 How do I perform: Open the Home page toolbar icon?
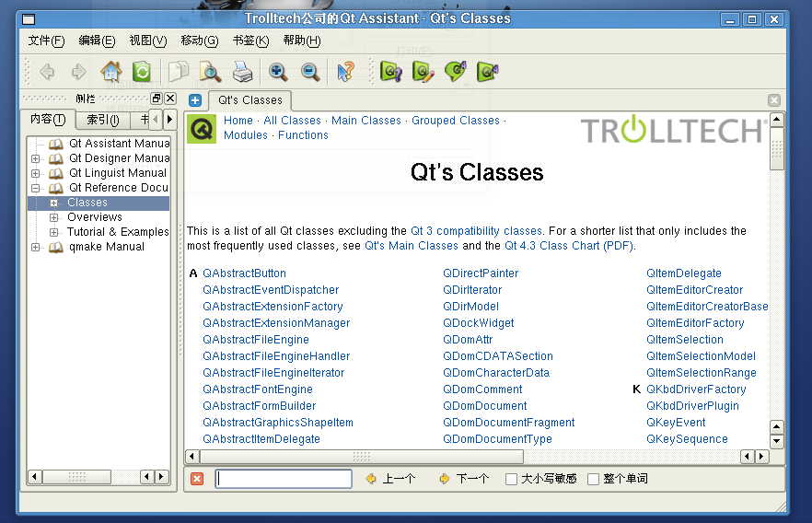pyautogui.click(x=110, y=72)
